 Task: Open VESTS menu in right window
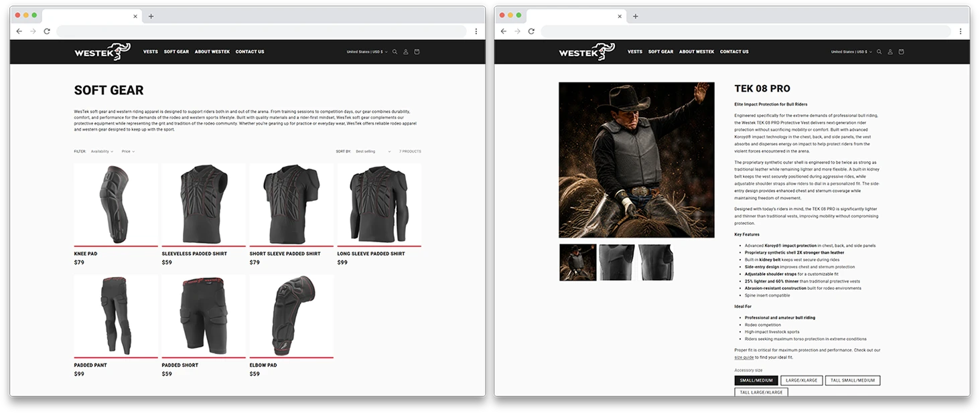[x=635, y=52]
